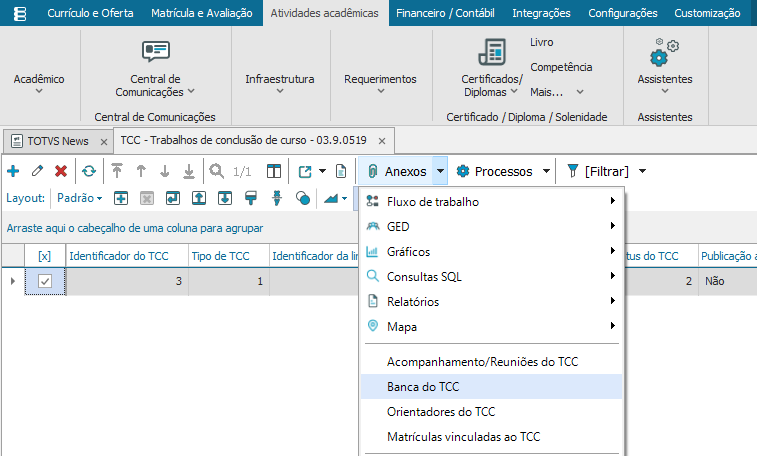Viewport: 757px width, 456px height.
Task: Click the red delete X icon
Action: click(x=61, y=171)
